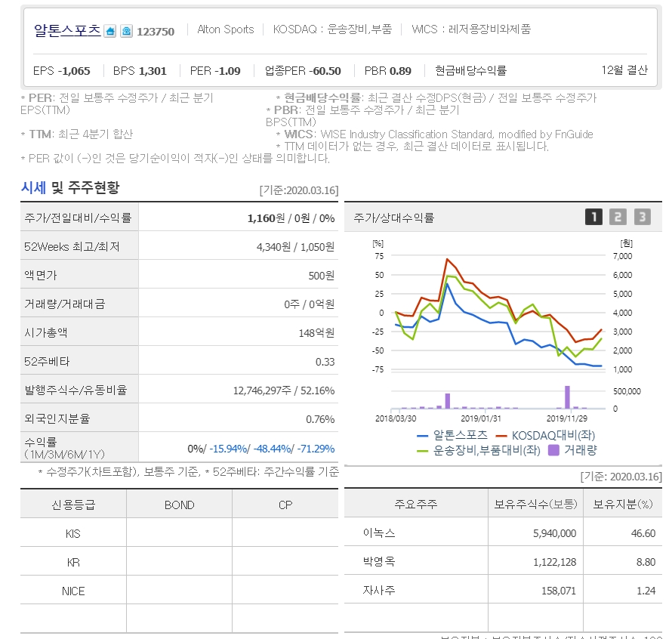
Task: Click the 2019/01/31 chart date label
Action: point(481,418)
